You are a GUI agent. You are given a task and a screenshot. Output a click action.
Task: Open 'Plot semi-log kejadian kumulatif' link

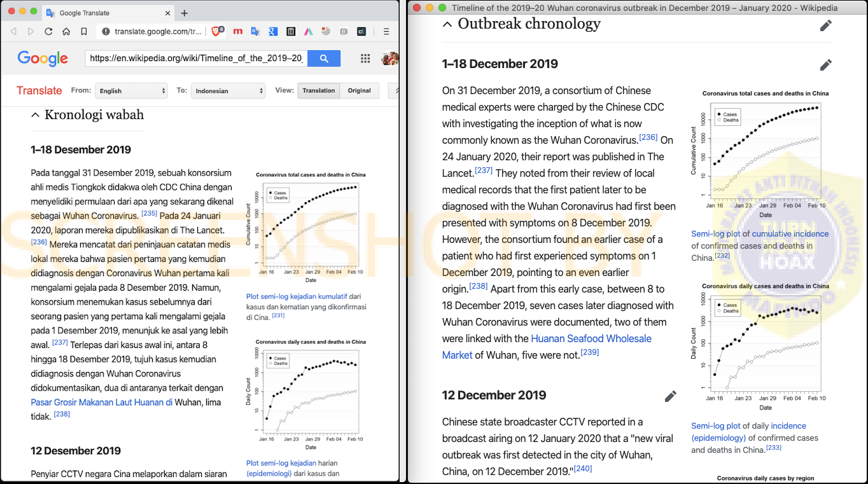[x=297, y=296]
